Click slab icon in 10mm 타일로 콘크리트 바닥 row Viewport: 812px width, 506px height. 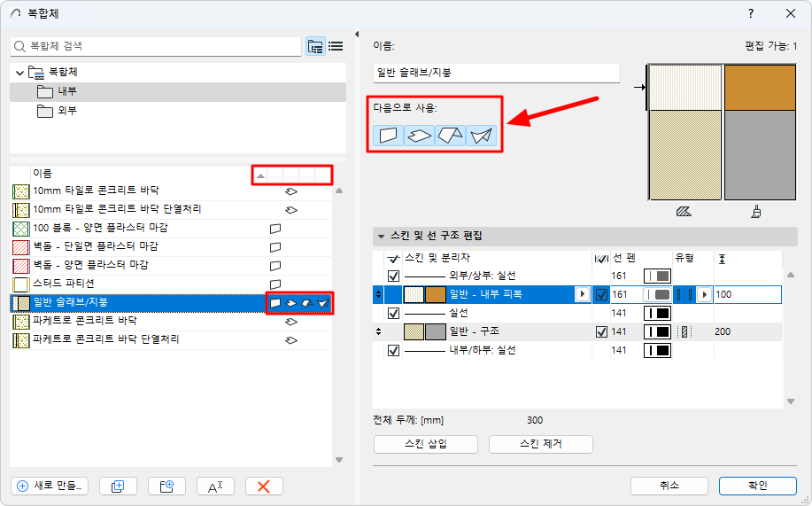pyautogui.click(x=291, y=191)
